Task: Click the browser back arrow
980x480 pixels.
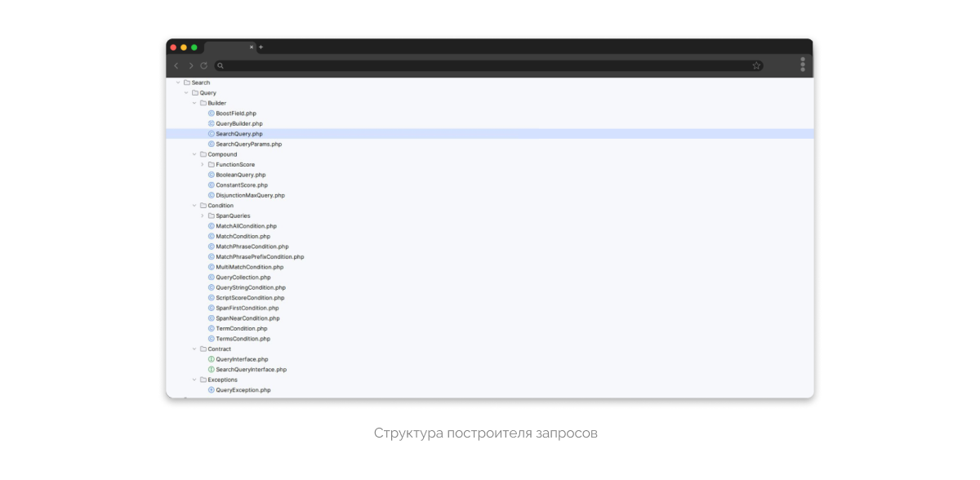Action: [176, 65]
